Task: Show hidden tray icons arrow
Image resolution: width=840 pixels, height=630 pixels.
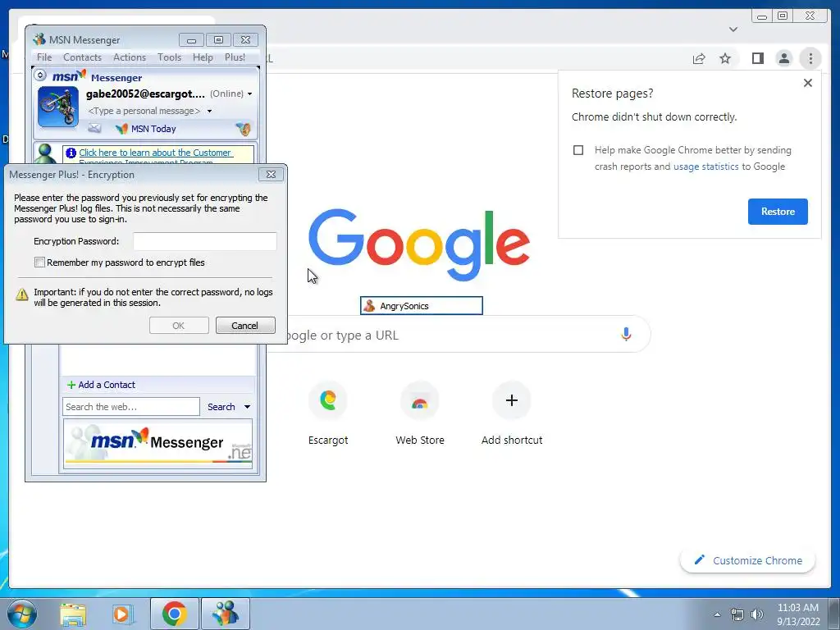Action: coord(717,614)
